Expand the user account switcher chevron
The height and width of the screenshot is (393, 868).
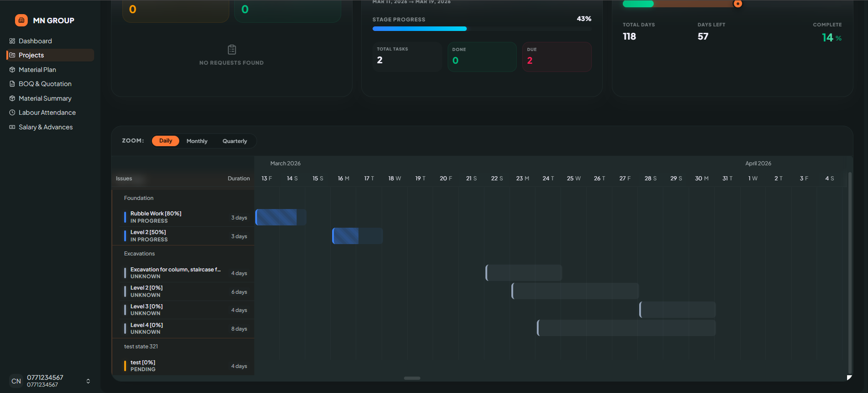click(x=88, y=381)
